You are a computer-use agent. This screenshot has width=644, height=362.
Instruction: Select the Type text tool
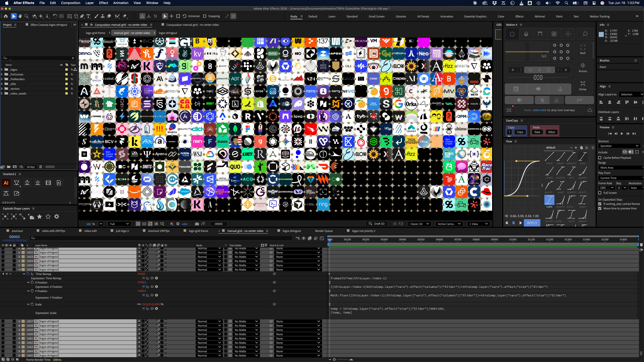(x=88, y=16)
